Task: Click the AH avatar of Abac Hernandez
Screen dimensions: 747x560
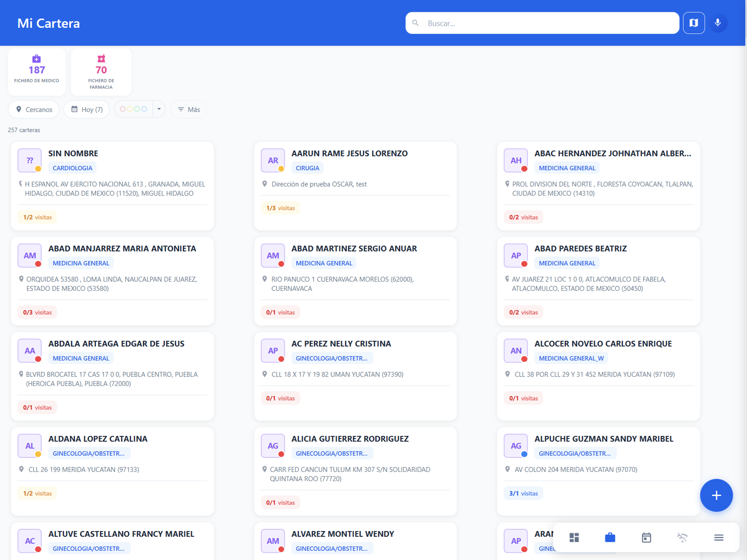Action: (516, 161)
